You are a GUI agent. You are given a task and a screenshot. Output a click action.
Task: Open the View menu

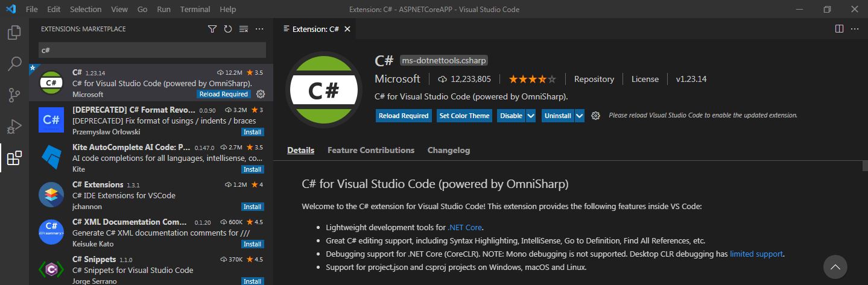(119, 10)
